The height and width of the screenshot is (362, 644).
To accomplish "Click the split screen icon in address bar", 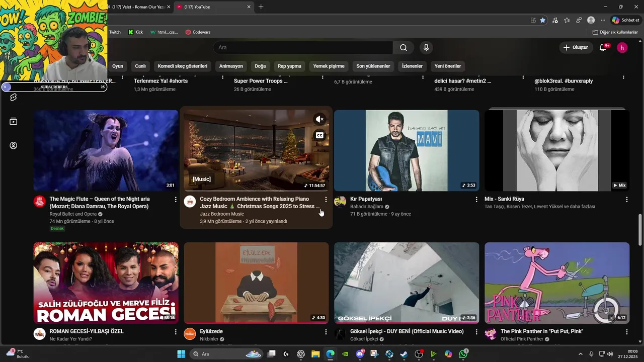I will 533,20.
